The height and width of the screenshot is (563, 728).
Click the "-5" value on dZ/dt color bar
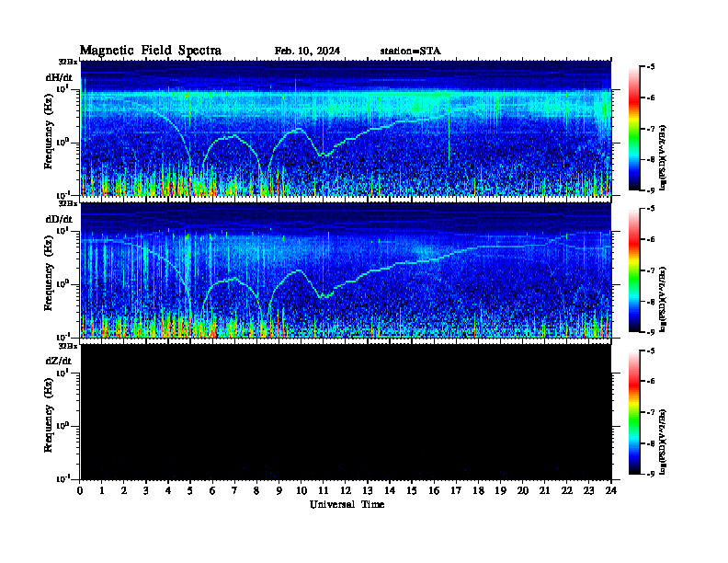click(651, 350)
